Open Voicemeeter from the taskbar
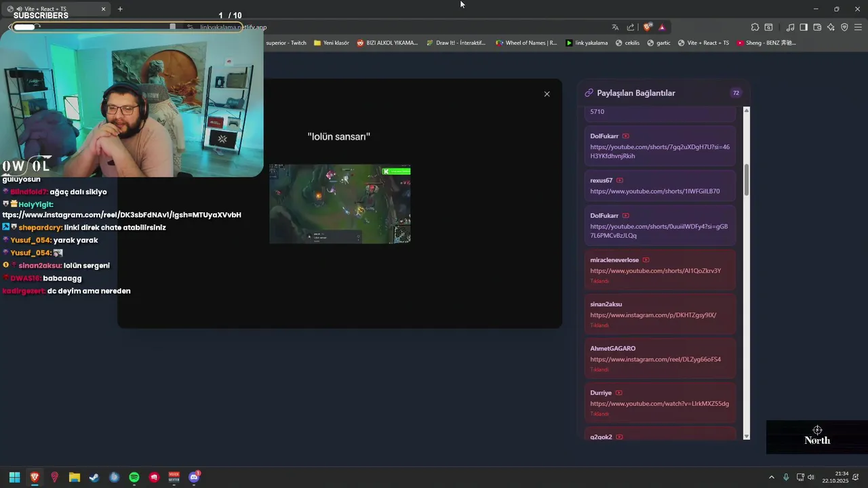The width and height of the screenshot is (868, 488). point(174,477)
